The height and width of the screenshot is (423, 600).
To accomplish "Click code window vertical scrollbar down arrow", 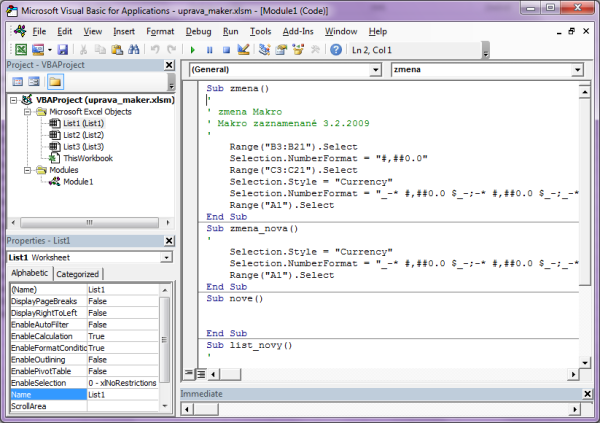I will pyautogui.click(x=584, y=362).
